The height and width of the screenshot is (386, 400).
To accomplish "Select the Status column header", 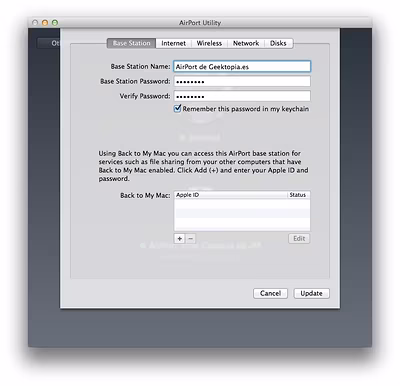I will tap(299, 195).
